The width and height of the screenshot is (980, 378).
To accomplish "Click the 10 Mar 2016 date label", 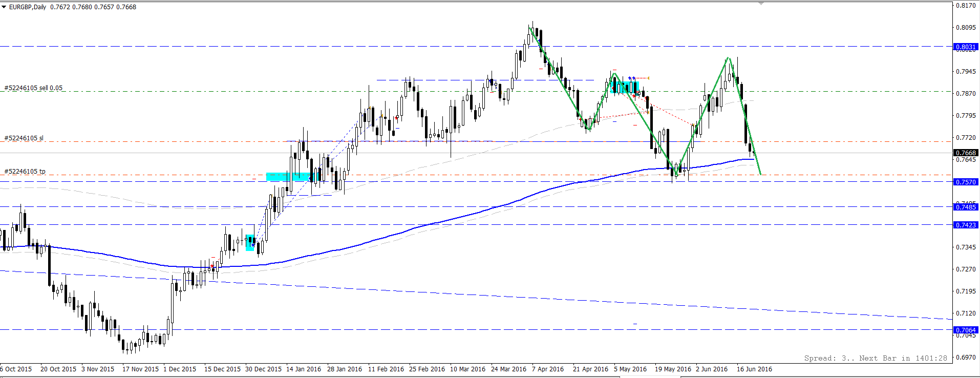I will tap(467, 369).
